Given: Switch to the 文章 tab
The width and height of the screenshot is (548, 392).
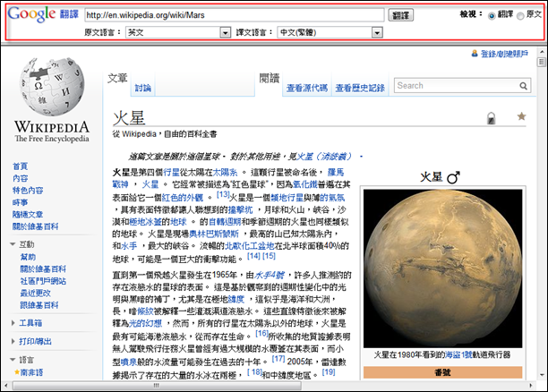Looking at the screenshot, I should [x=117, y=78].
